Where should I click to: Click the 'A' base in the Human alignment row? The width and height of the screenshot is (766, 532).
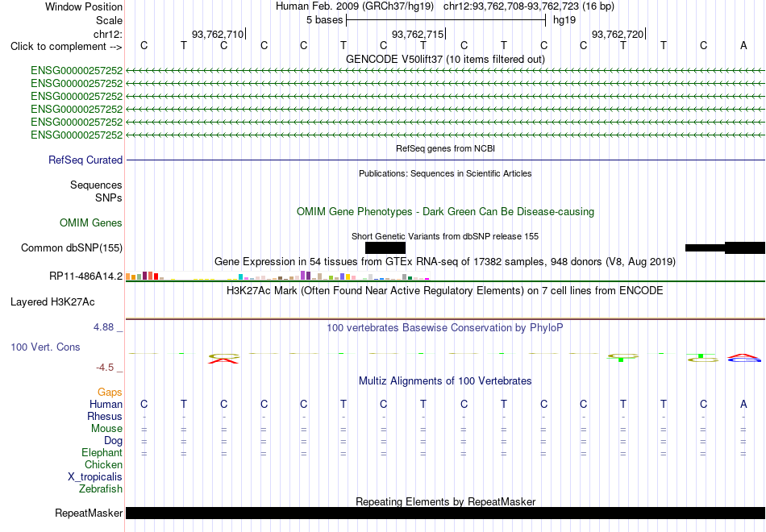click(743, 404)
